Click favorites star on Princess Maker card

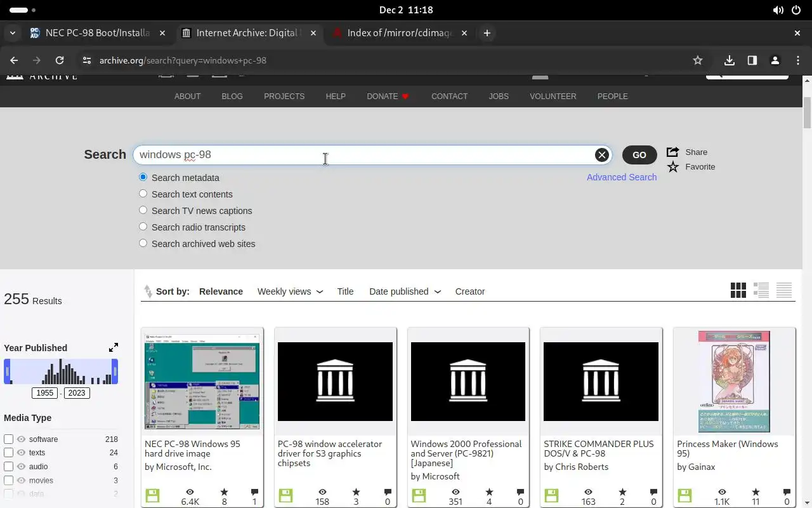pyautogui.click(x=756, y=492)
